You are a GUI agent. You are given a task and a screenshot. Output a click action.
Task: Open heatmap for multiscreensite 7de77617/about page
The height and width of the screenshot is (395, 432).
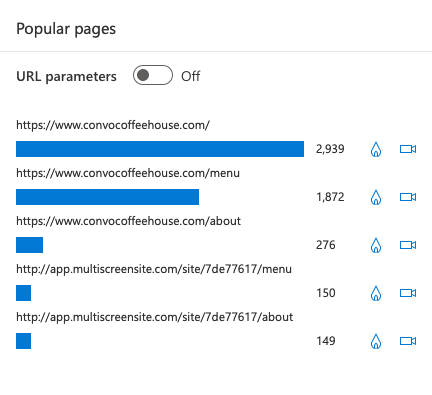(376, 341)
